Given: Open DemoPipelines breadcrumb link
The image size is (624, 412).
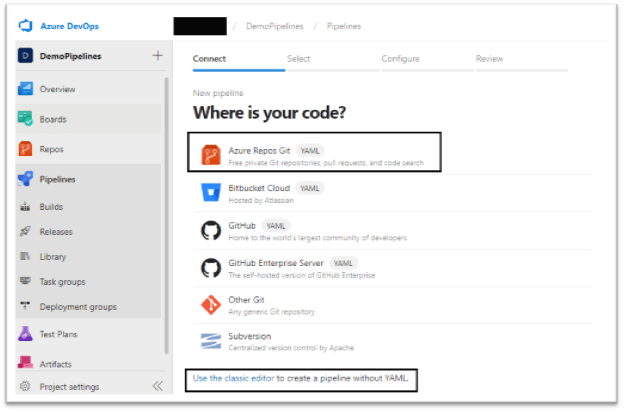Looking at the screenshot, I should (x=275, y=26).
